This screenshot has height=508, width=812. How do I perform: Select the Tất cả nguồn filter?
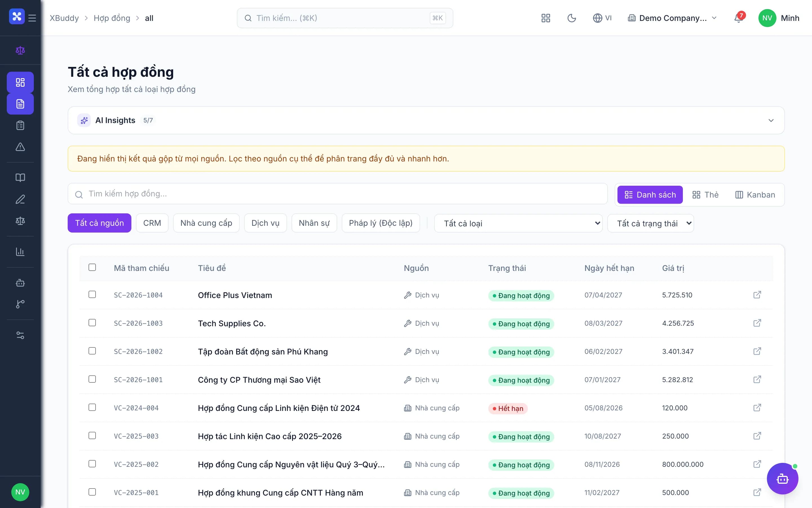99,223
